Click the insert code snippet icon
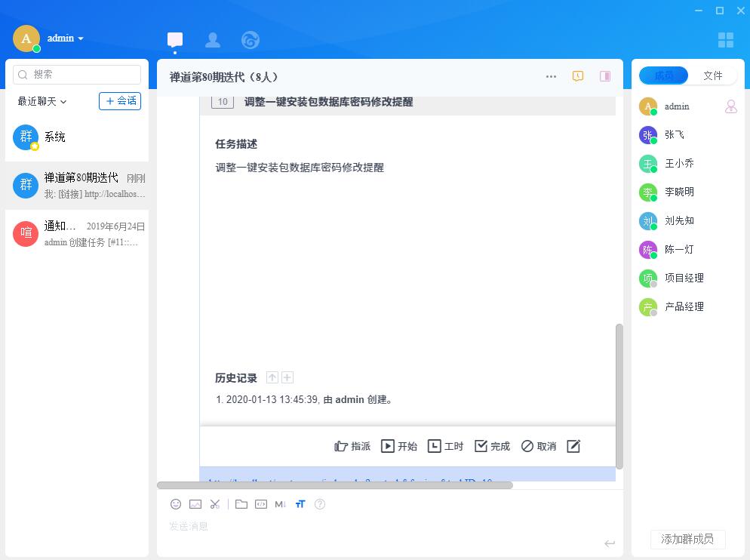 pyautogui.click(x=261, y=504)
